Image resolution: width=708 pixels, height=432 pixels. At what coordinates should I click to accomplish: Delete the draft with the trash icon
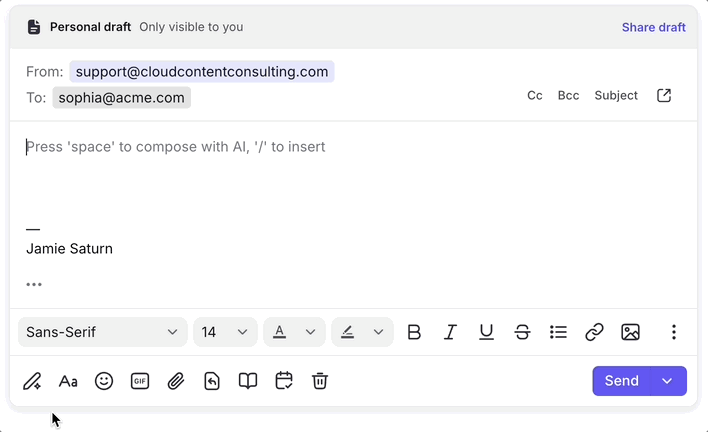[x=320, y=381]
